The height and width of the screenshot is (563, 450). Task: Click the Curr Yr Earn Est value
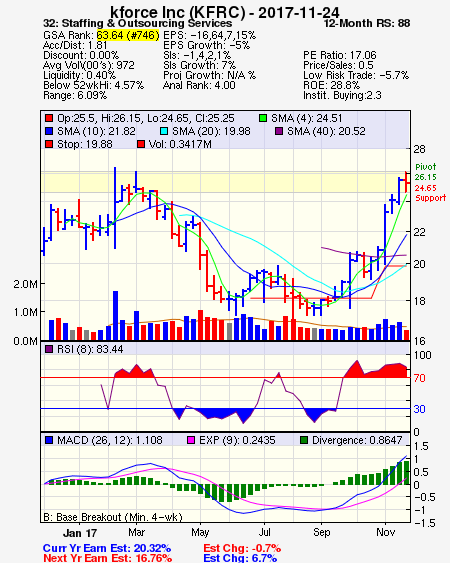[152, 548]
